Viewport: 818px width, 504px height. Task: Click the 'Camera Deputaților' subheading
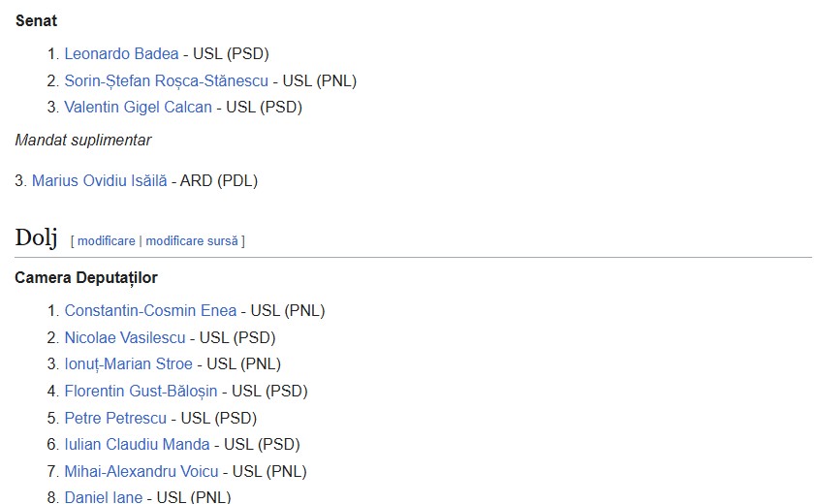[x=86, y=278]
